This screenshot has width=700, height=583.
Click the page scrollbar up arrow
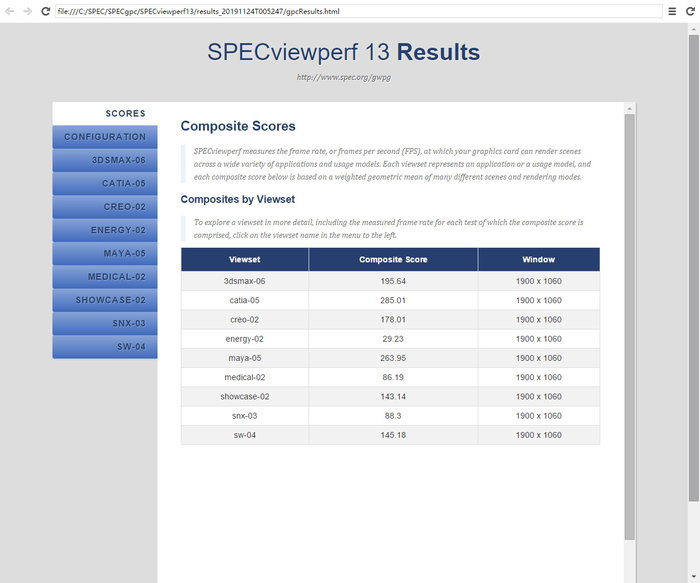[694, 29]
